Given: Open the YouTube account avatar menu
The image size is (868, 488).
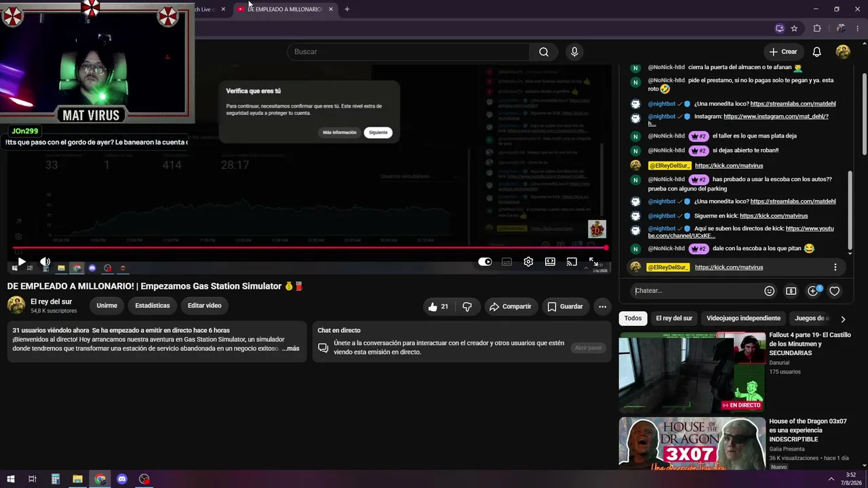Looking at the screenshot, I should [843, 52].
